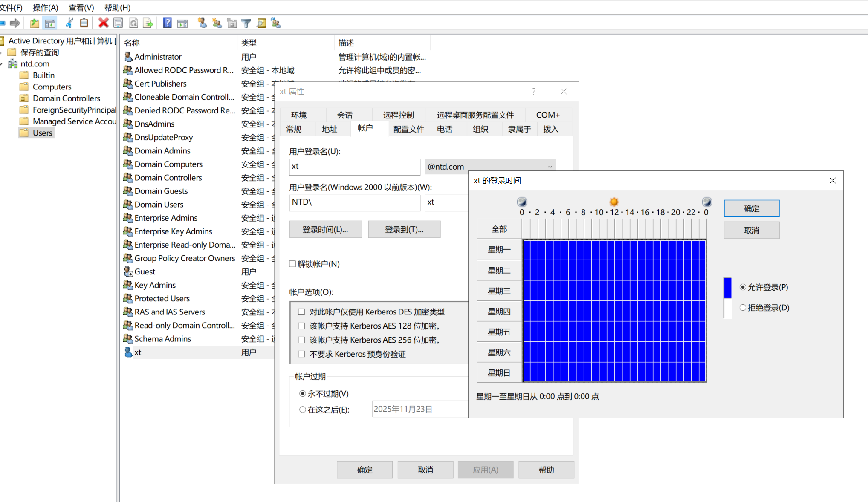This screenshot has height=502, width=868.
Task: Click the 星期三 row header
Action: [x=499, y=291]
